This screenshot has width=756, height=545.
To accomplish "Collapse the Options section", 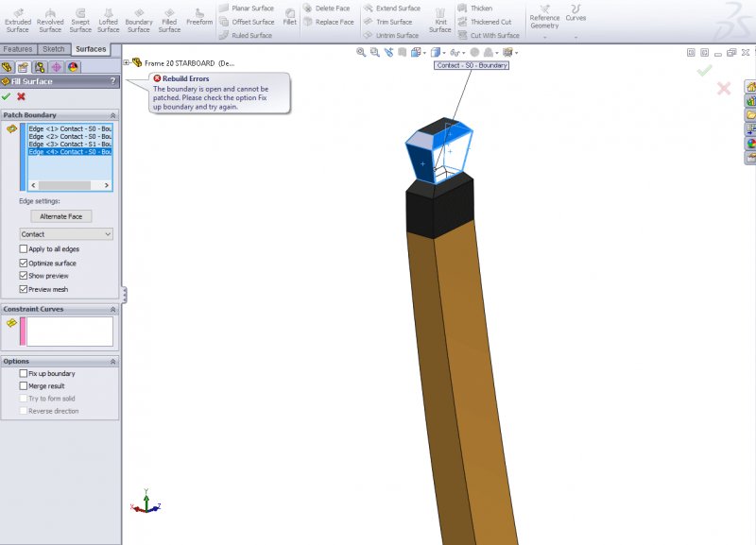I will (112, 362).
